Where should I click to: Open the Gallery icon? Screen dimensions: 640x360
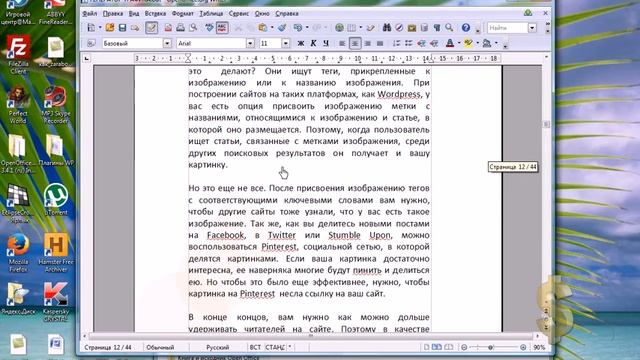pos(412,28)
